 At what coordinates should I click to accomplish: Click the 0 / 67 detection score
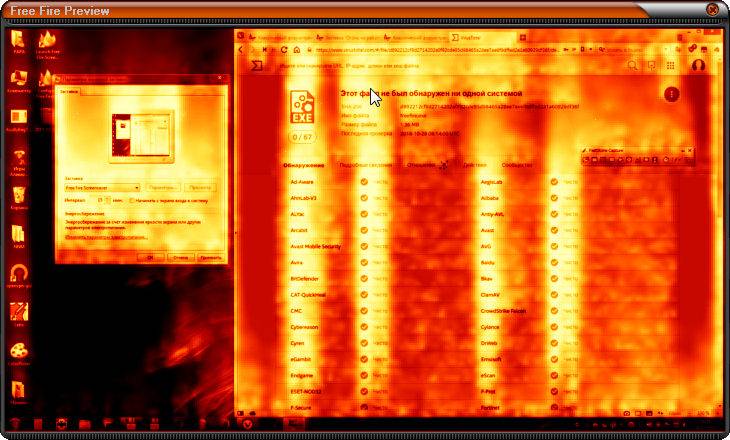click(302, 137)
